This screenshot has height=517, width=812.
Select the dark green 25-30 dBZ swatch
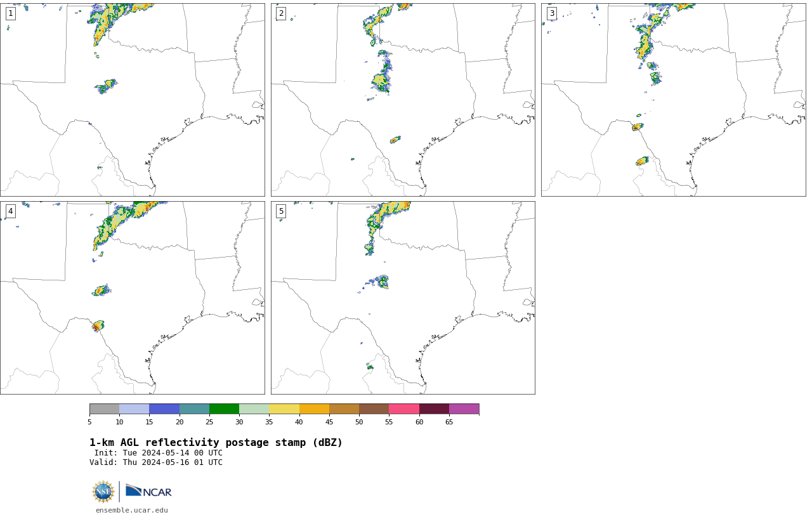point(224,409)
